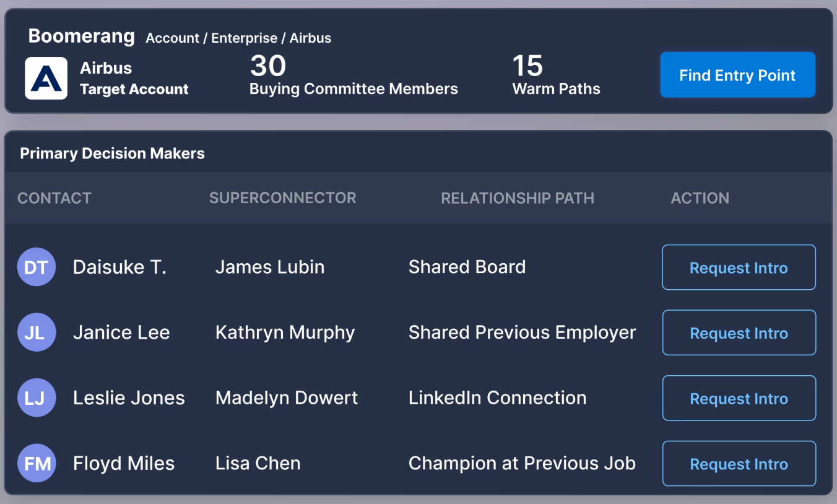Select the JL avatar for Janice Lee
837x504 pixels.
pyautogui.click(x=37, y=332)
